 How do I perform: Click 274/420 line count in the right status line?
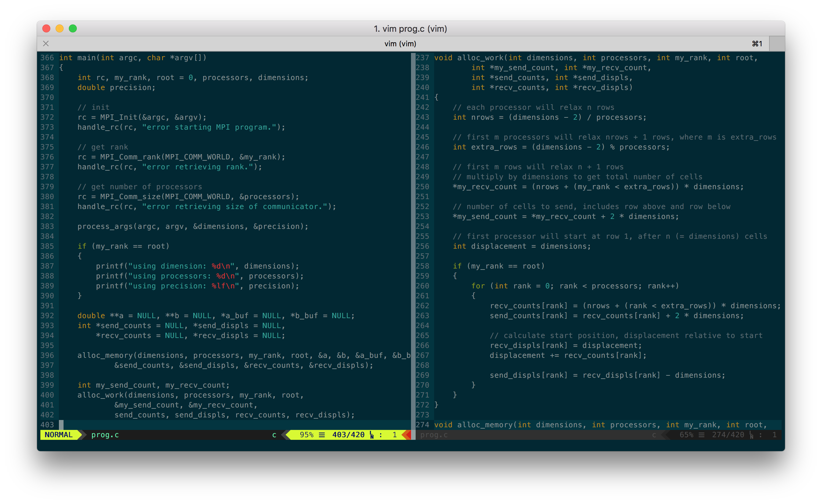728,435
